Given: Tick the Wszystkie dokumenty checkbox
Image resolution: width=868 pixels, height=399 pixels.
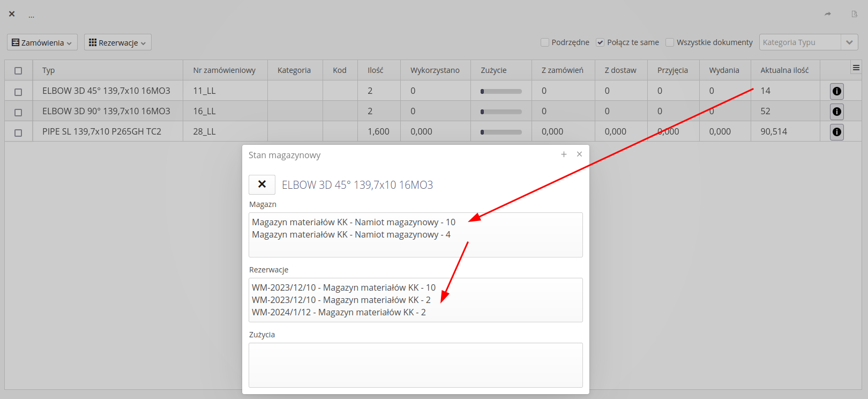Looking at the screenshot, I should point(670,42).
